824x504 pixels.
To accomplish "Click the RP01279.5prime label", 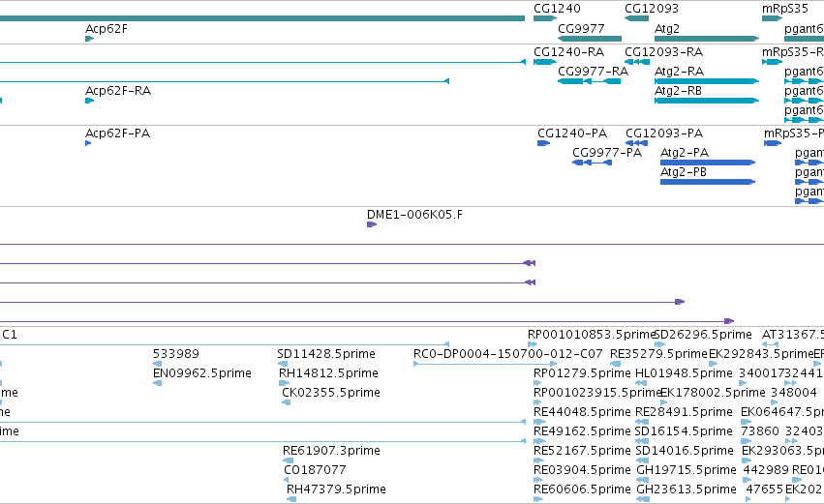I will coord(582,372).
